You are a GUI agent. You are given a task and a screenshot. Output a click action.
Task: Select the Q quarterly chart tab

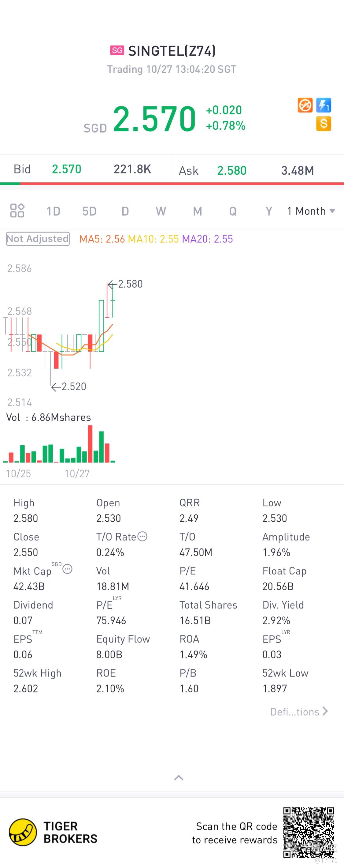coord(233,211)
